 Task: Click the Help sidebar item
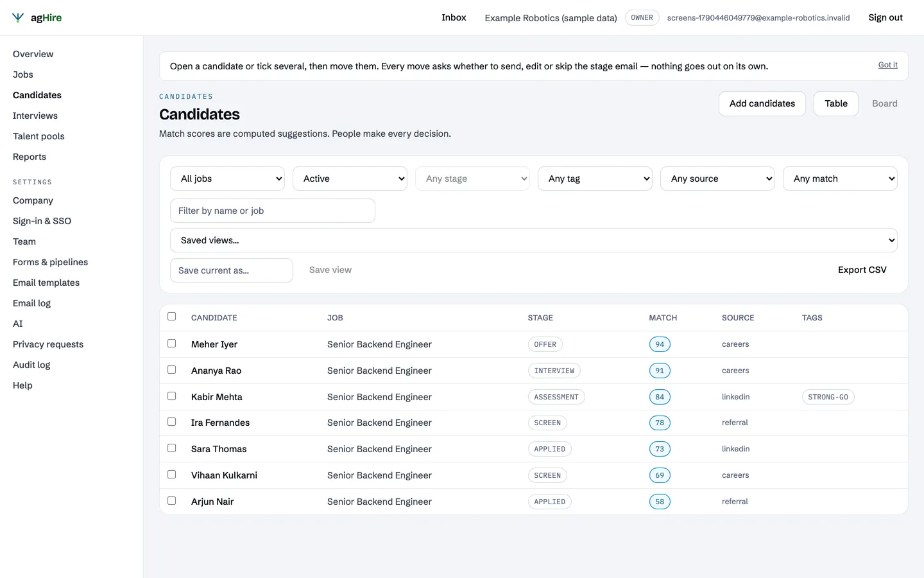[22, 385]
